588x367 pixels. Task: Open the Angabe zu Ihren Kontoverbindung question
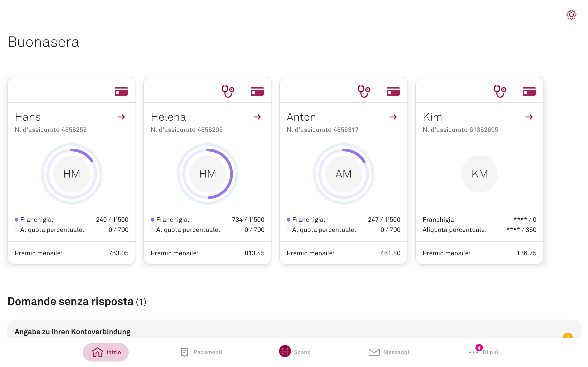(72, 332)
